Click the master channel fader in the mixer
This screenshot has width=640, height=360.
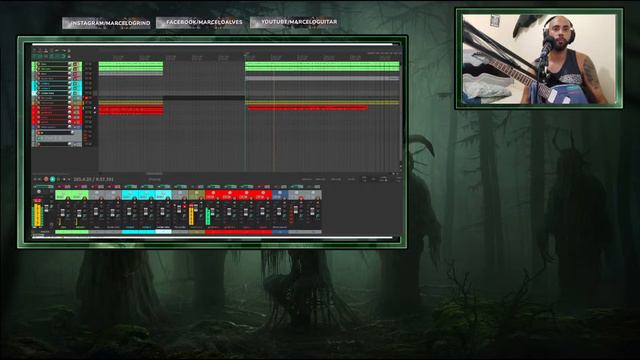tap(46, 209)
